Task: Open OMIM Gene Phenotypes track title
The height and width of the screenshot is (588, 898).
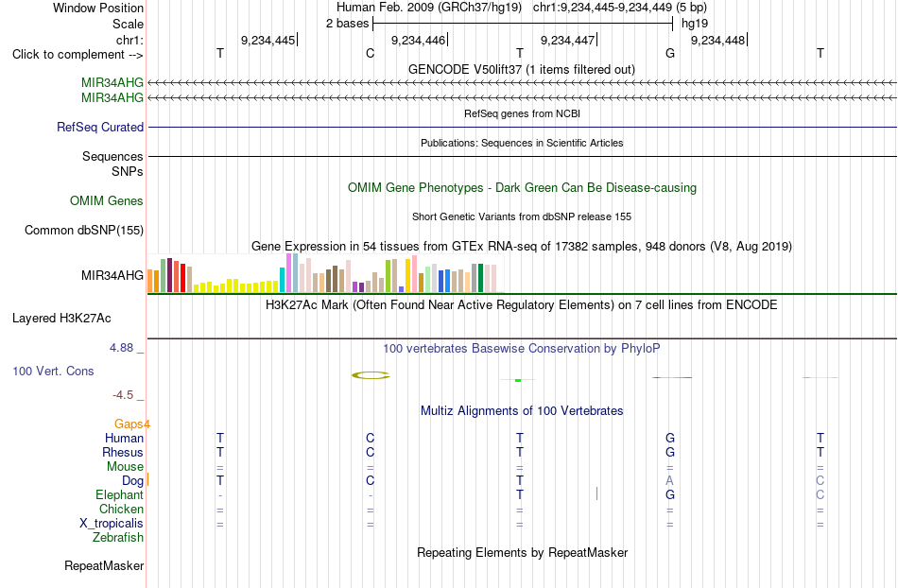Action: 522,188
